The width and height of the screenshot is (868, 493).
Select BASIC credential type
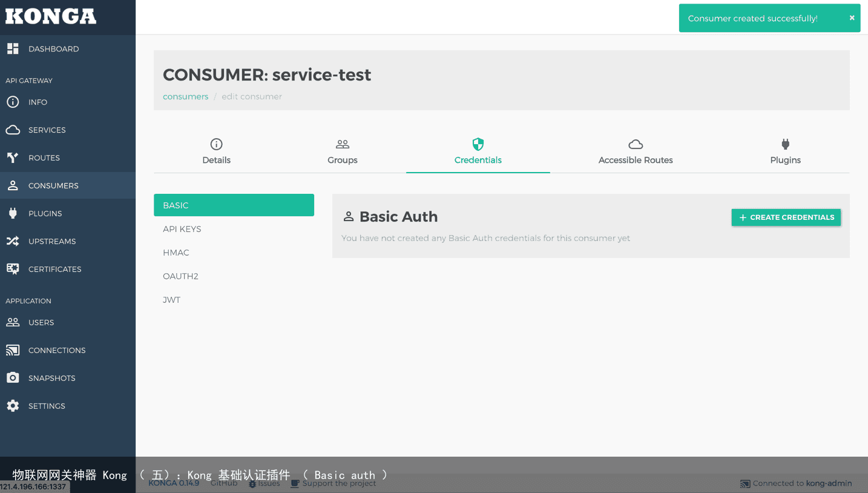pyautogui.click(x=234, y=205)
